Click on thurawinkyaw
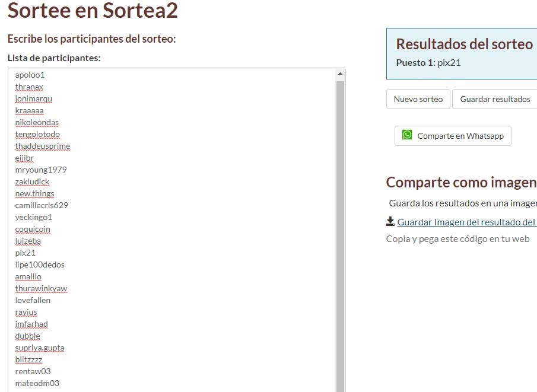This screenshot has width=537, height=392. (x=41, y=289)
